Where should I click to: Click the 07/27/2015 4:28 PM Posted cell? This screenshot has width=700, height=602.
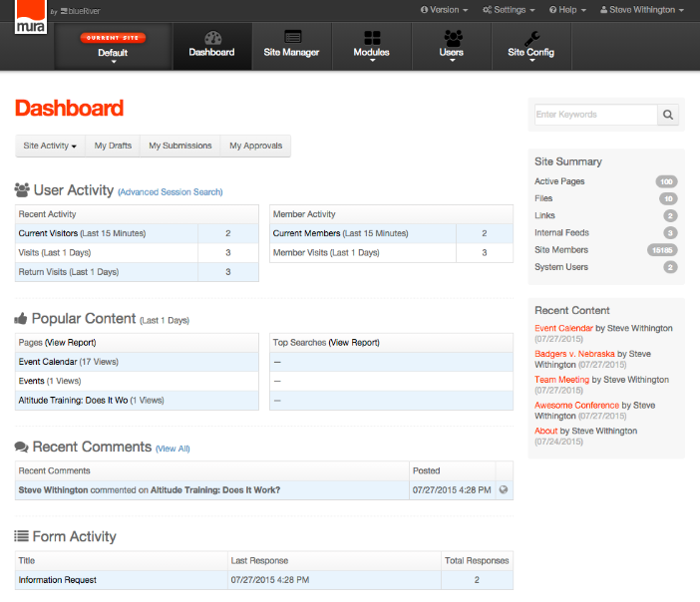(x=452, y=490)
